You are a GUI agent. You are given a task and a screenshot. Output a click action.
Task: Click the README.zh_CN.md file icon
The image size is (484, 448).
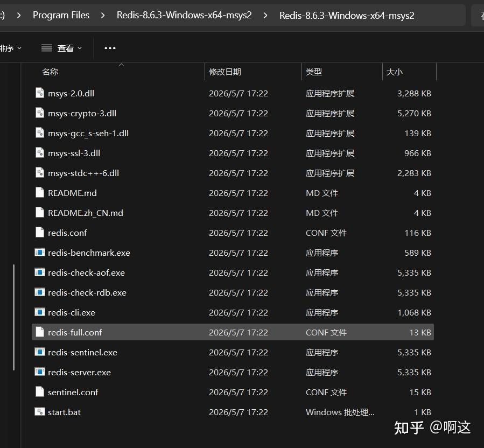tap(40, 212)
